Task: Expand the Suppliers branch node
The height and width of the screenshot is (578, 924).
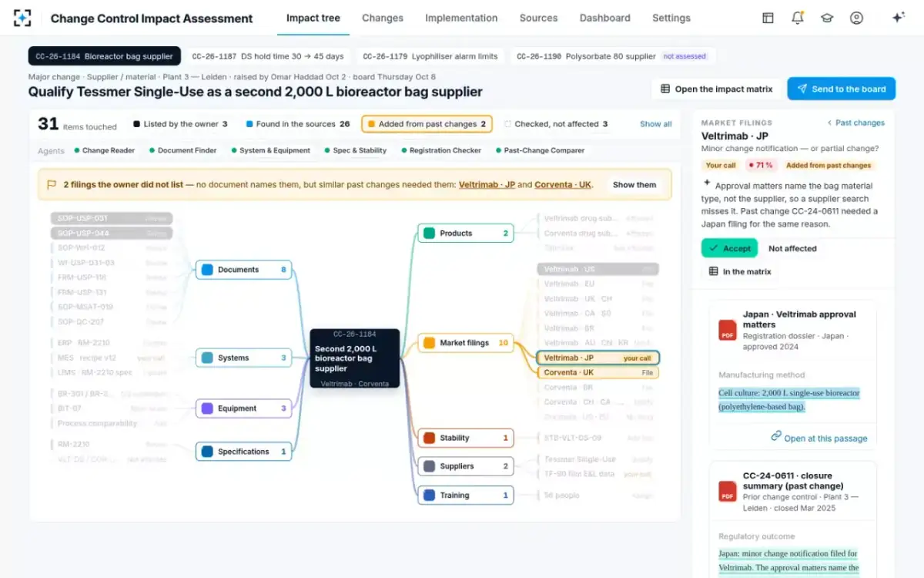Action: pyautogui.click(x=466, y=466)
